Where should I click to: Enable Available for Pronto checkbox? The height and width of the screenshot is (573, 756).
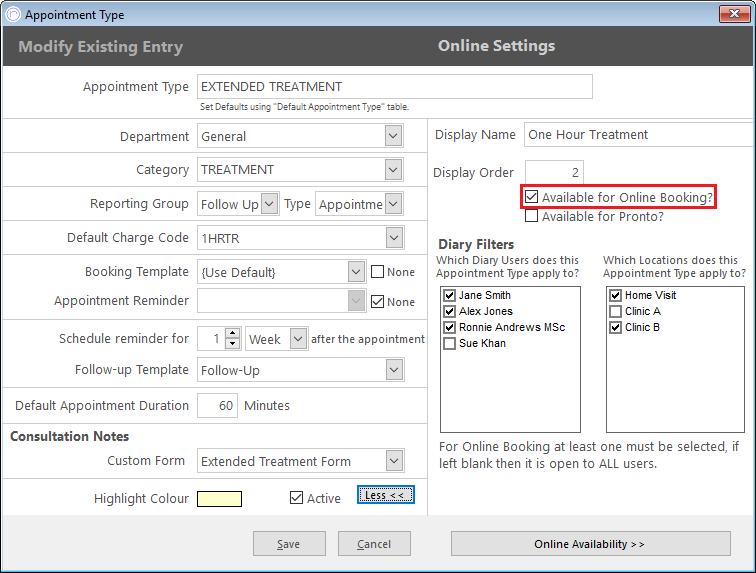[x=531, y=216]
